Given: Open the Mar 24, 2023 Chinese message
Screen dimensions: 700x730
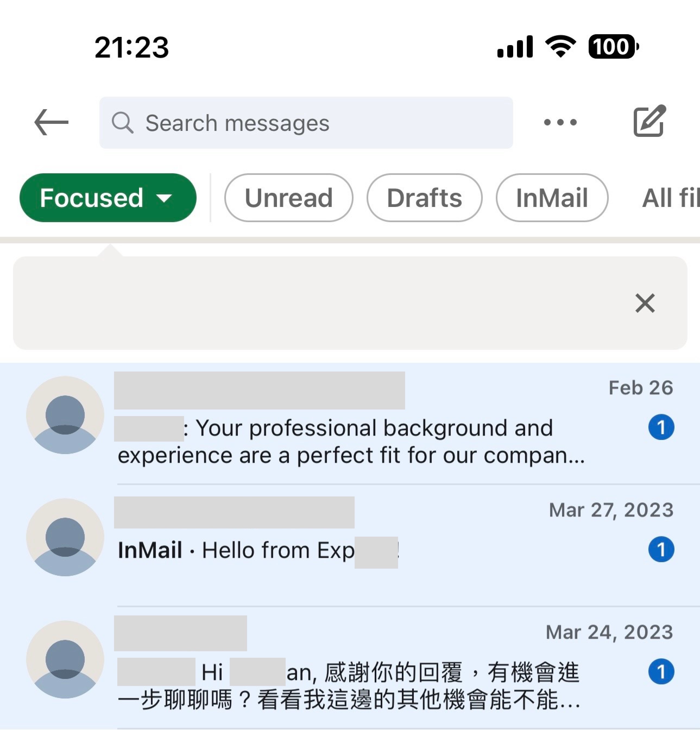Looking at the screenshot, I should [350, 668].
